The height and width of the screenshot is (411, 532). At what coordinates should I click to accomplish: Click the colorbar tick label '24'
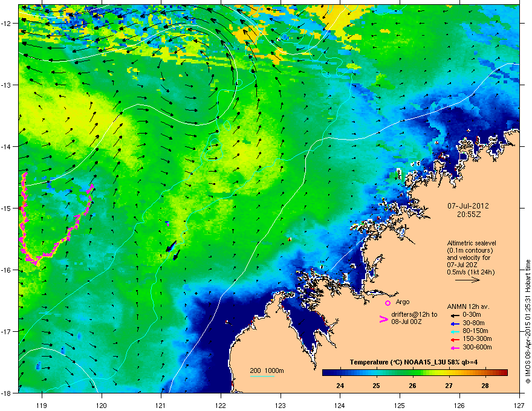[x=340, y=386]
